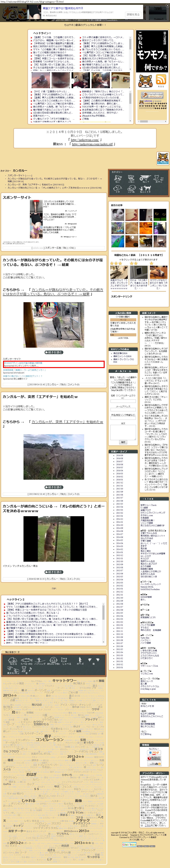
Task: Select コンビレーション tag in the cloud
Action: coord(50,739)
